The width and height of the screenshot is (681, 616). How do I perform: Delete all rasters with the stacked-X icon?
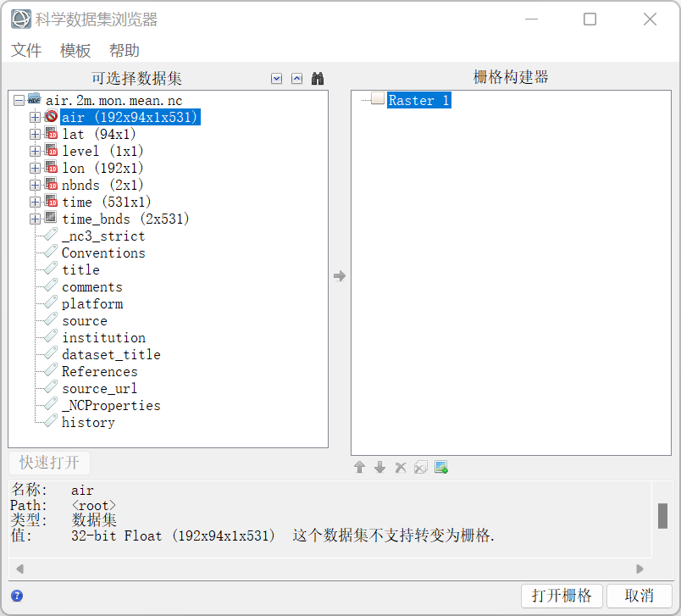pyautogui.click(x=420, y=466)
